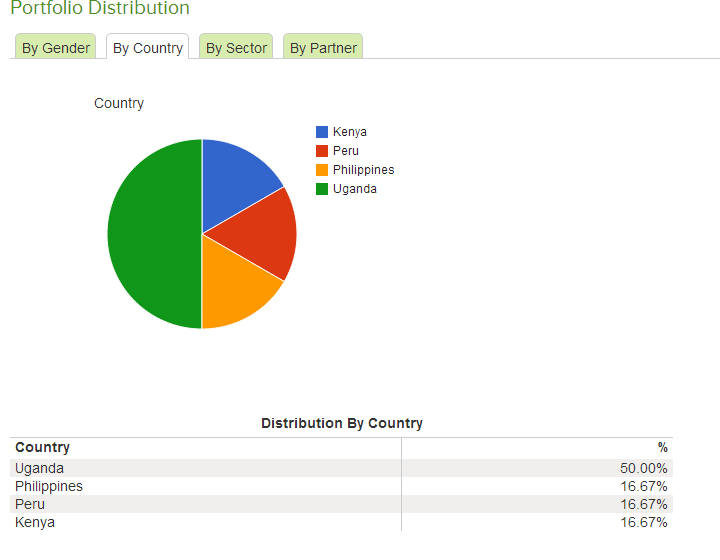The image size is (720, 560).
Task: Click the Peru legend label
Action: [x=346, y=151]
